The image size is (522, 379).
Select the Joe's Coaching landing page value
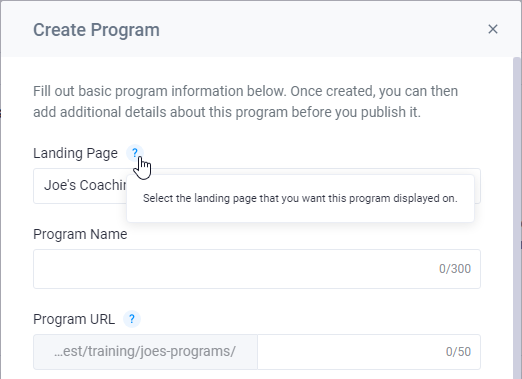pos(85,185)
